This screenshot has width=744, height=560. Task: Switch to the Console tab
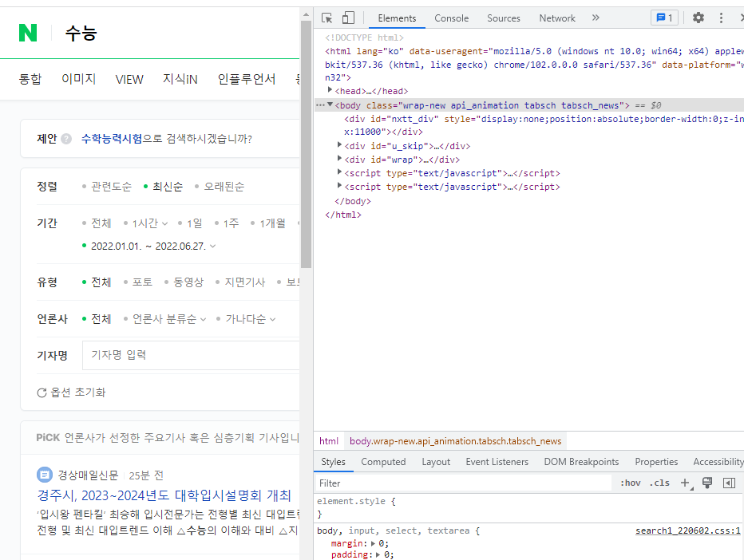[x=451, y=18]
